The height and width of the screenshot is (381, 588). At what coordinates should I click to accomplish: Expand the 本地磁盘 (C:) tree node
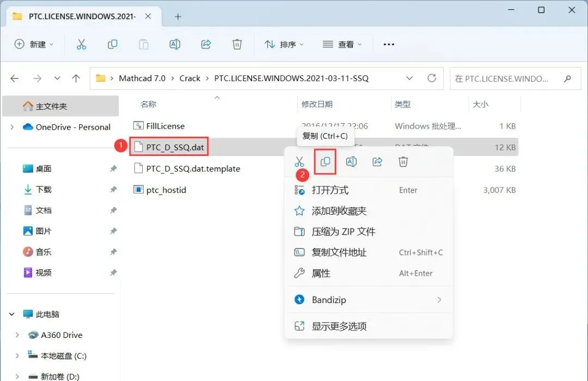(x=17, y=356)
